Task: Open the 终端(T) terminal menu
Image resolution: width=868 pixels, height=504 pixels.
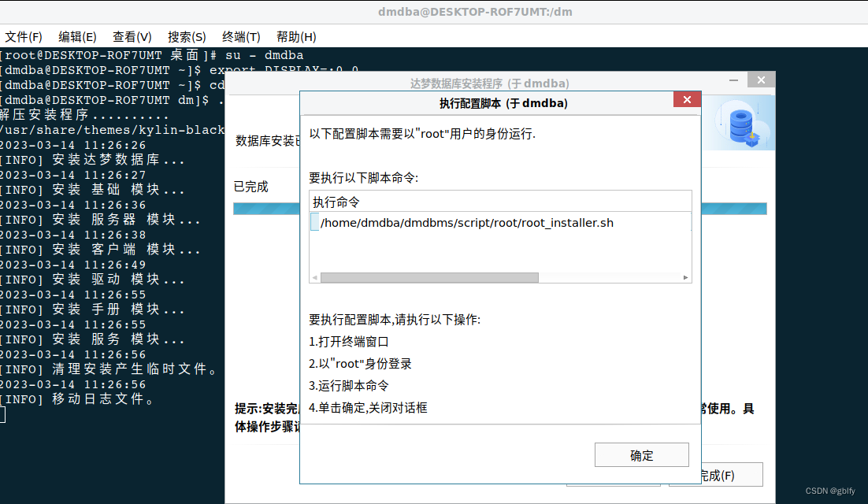Action: [x=241, y=37]
